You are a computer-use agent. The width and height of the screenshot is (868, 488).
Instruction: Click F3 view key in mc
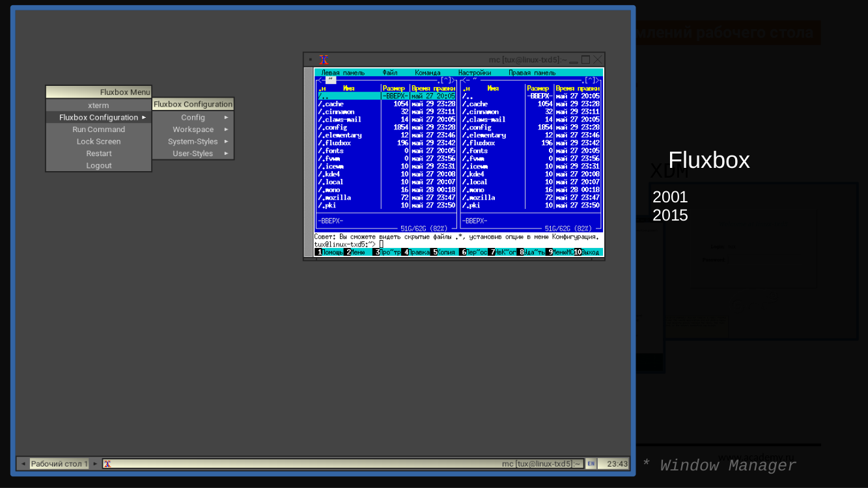click(x=387, y=252)
